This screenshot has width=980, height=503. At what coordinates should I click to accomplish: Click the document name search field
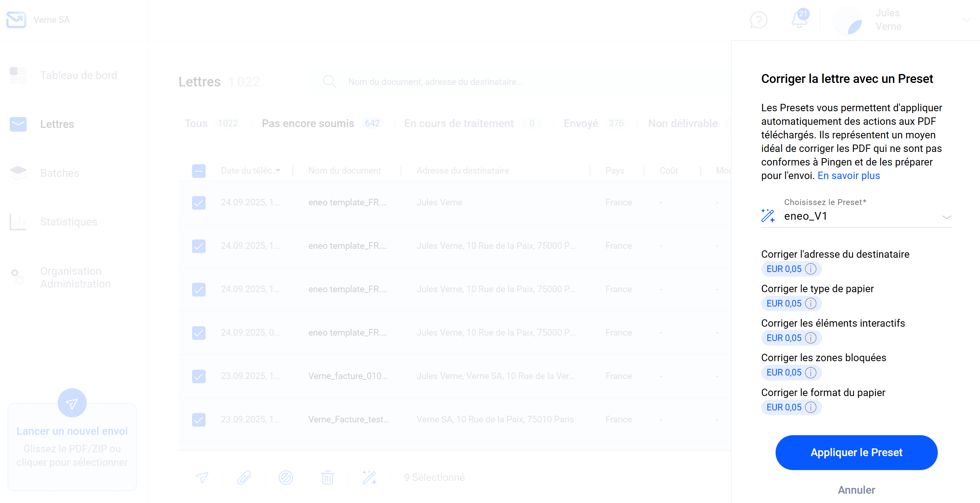point(435,82)
